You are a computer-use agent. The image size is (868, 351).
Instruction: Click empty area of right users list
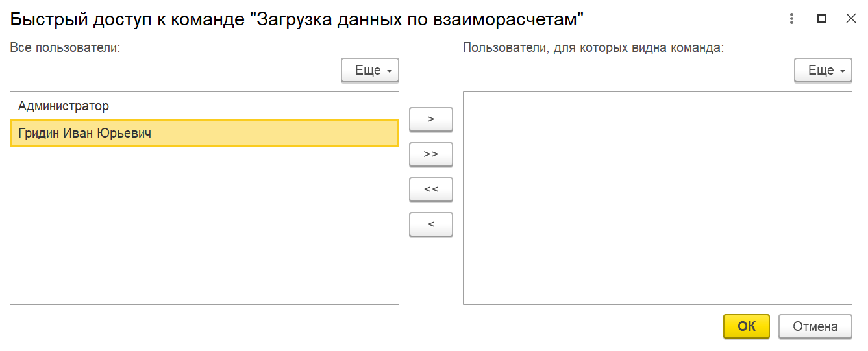click(658, 198)
